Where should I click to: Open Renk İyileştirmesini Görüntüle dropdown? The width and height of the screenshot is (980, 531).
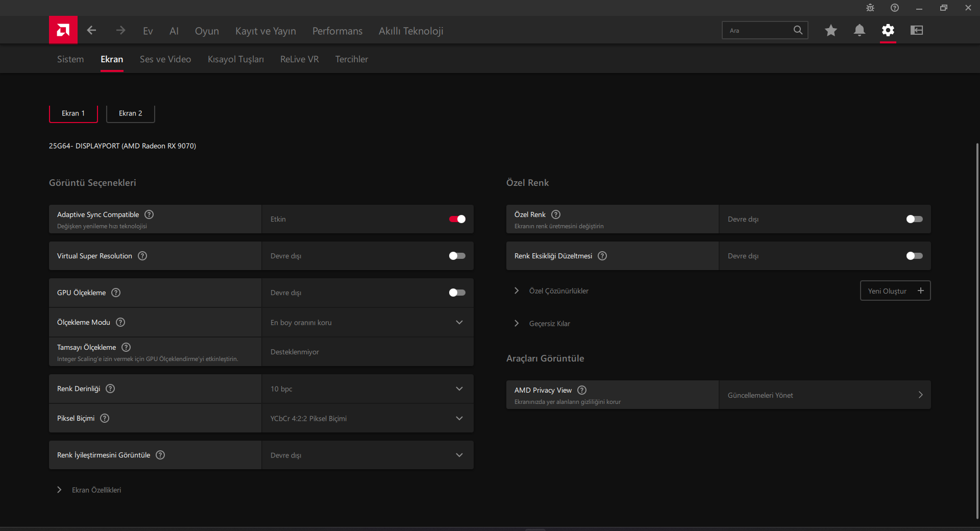point(367,455)
